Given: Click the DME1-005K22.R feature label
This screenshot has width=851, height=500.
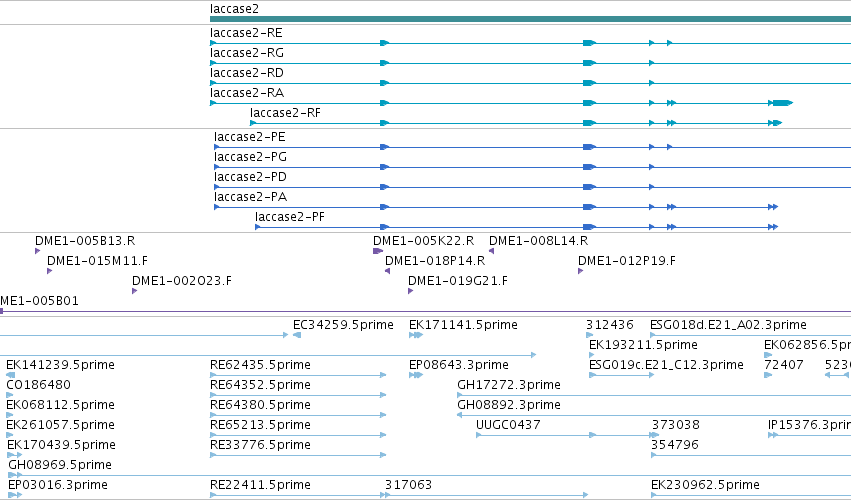Looking at the screenshot, I should pyautogui.click(x=423, y=241).
